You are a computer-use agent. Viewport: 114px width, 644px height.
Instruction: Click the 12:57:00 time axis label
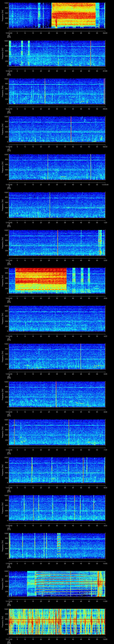coord(9,109)
